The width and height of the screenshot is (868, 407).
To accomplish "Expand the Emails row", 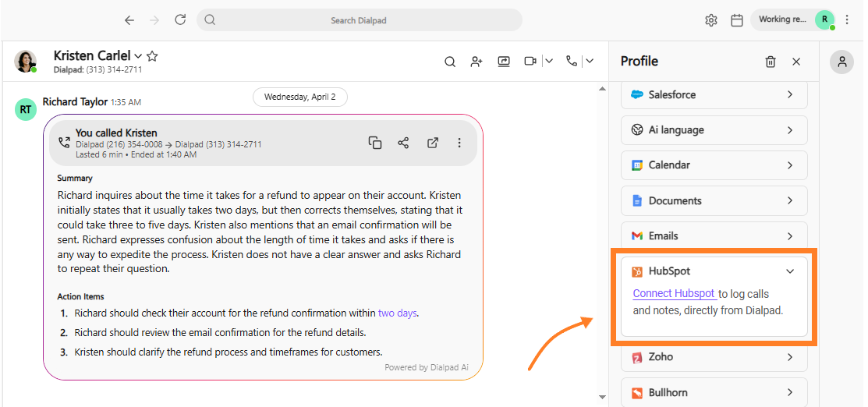I will pos(714,236).
